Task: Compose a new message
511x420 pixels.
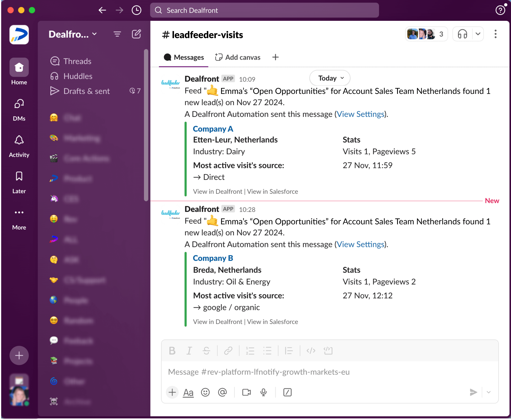Action: pyautogui.click(x=136, y=34)
